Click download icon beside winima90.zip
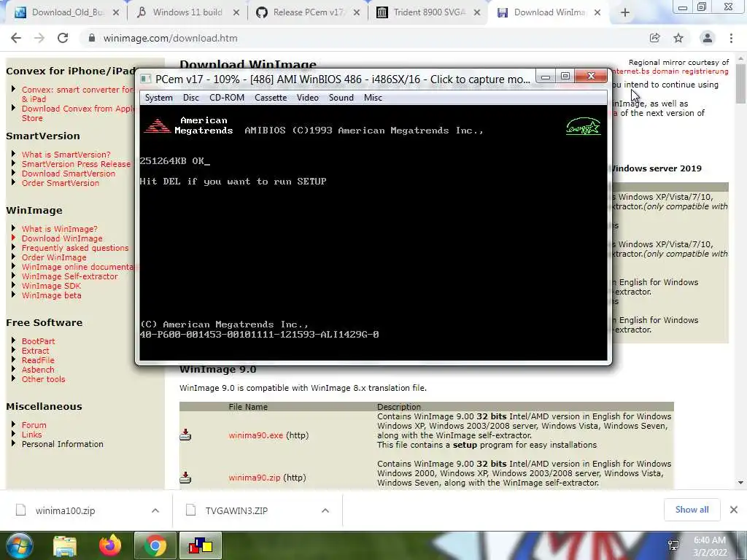 click(185, 477)
